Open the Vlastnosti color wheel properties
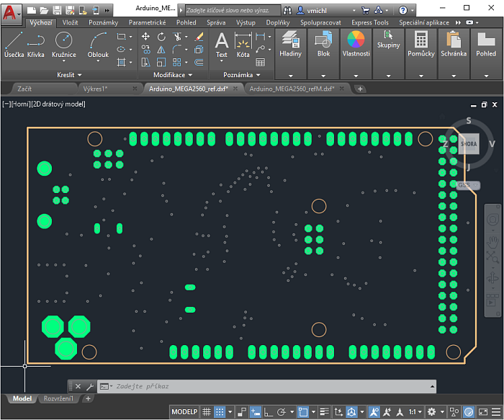 point(356,44)
